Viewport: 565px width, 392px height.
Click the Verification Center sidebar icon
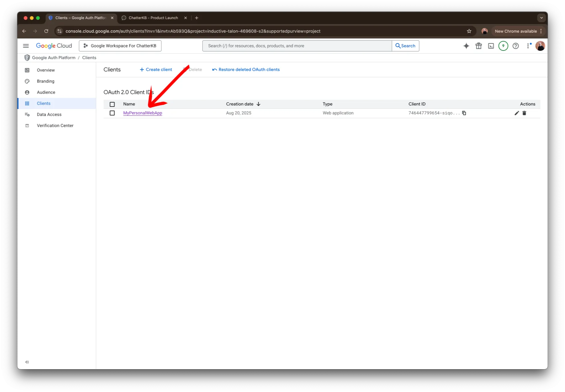pyautogui.click(x=27, y=126)
